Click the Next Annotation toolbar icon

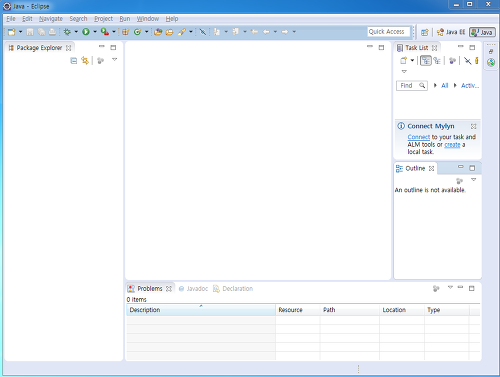click(217, 32)
